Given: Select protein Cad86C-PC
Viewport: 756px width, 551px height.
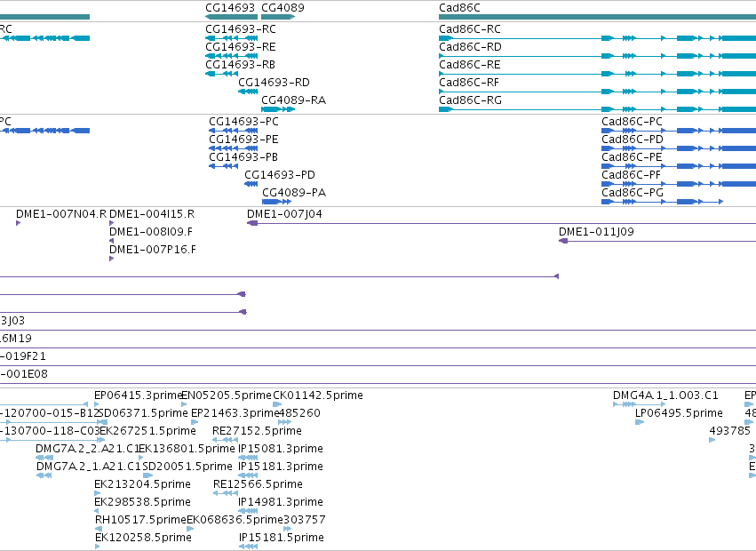Looking at the screenshot, I should (x=633, y=122).
